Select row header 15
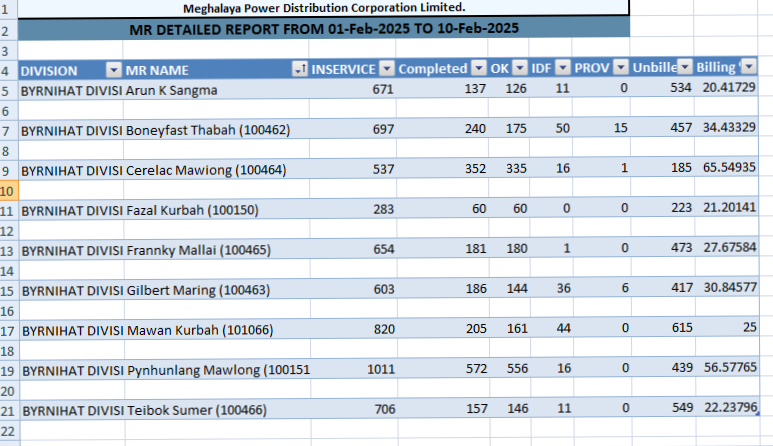The height and width of the screenshot is (446, 773). (x=9, y=291)
